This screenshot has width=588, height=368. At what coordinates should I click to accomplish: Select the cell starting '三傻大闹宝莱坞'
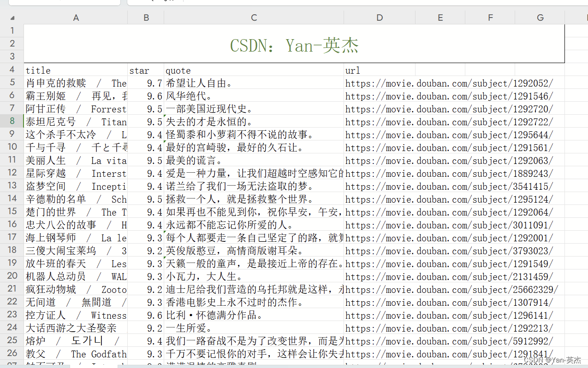[76, 251]
